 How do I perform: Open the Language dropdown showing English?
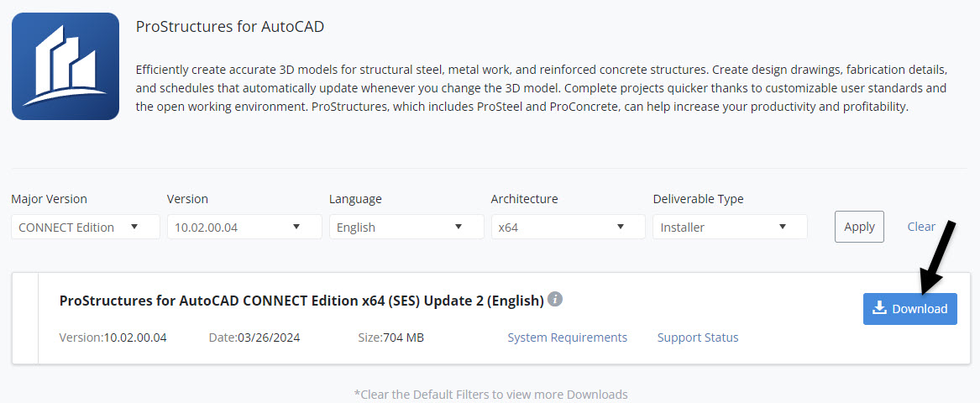coord(406,227)
